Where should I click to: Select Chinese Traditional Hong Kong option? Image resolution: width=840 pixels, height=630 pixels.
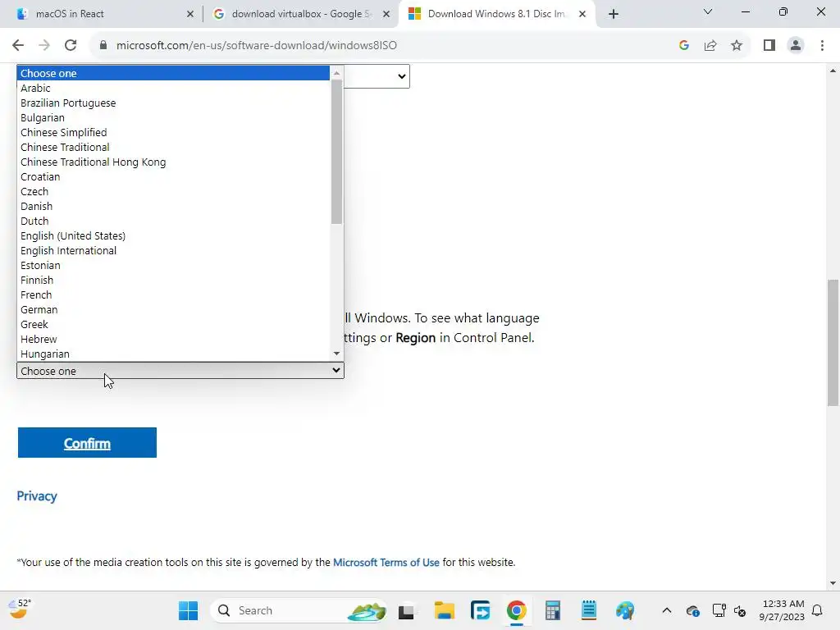(x=173, y=162)
